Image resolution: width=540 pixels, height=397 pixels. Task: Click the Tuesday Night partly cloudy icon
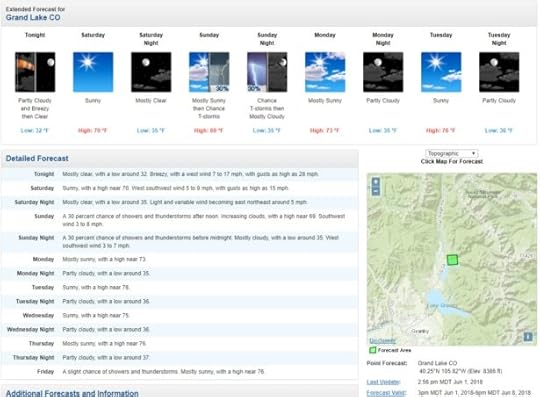click(499, 72)
